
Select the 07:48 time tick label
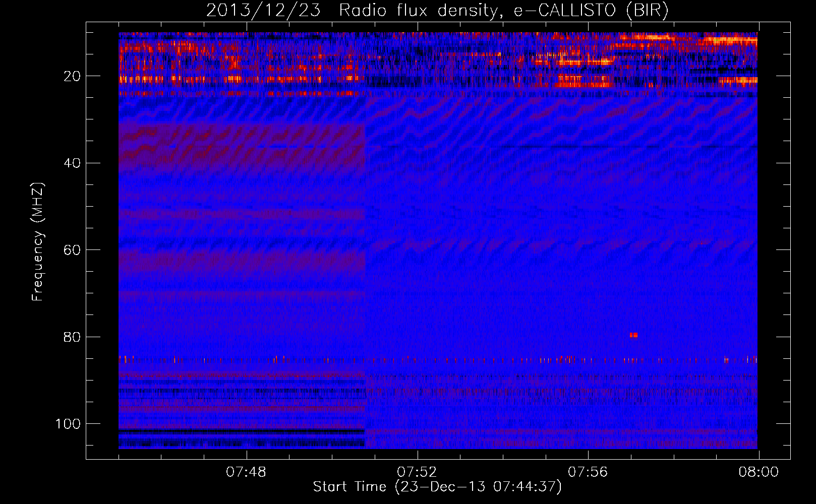[x=246, y=472]
